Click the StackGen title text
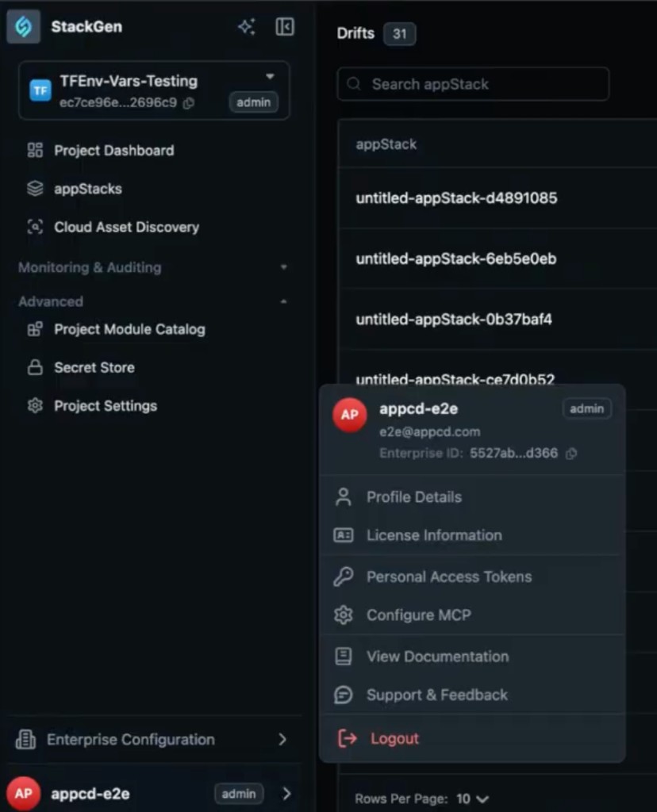Screen dimensions: 657x812 [x=86, y=26]
